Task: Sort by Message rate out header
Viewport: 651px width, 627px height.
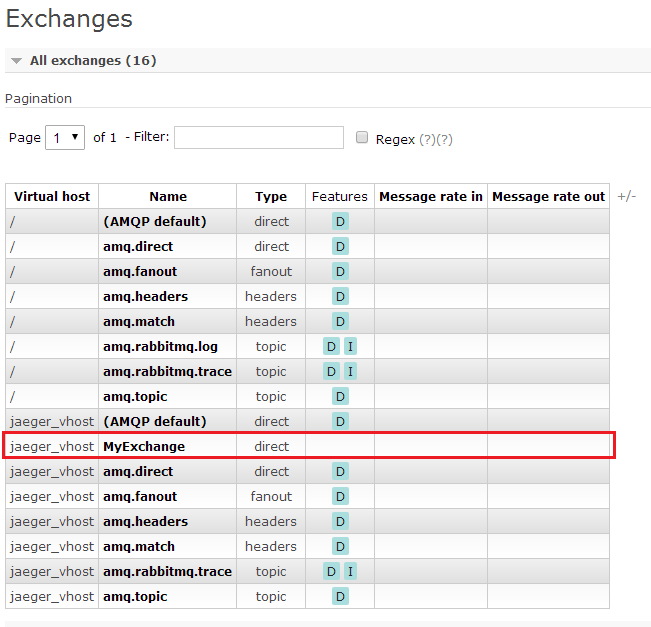Action: pyautogui.click(x=548, y=196)
